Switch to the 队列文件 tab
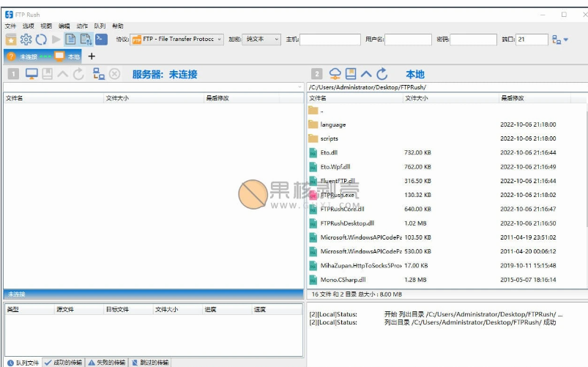This screenshot has width=588, height=367. coord(23,363)
